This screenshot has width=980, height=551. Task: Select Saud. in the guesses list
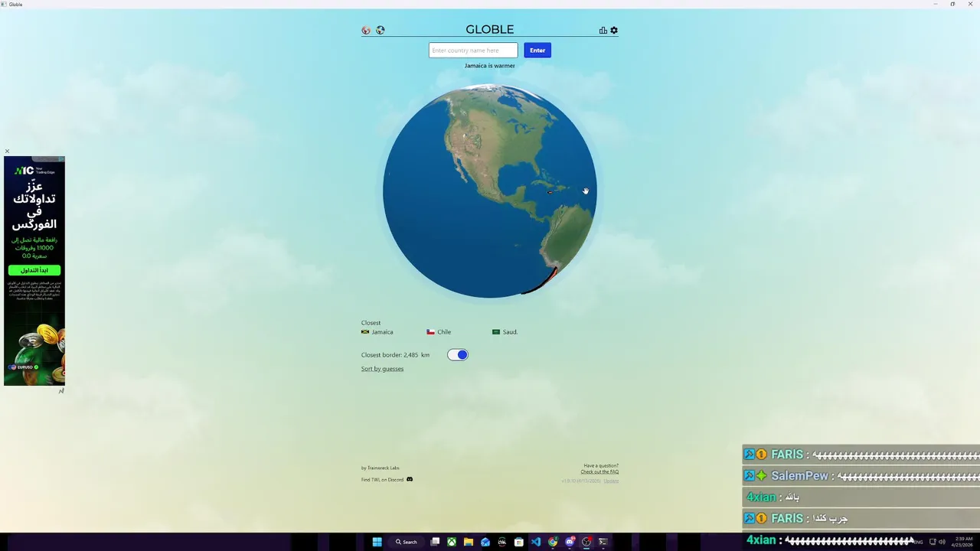(x=510, y=332)
